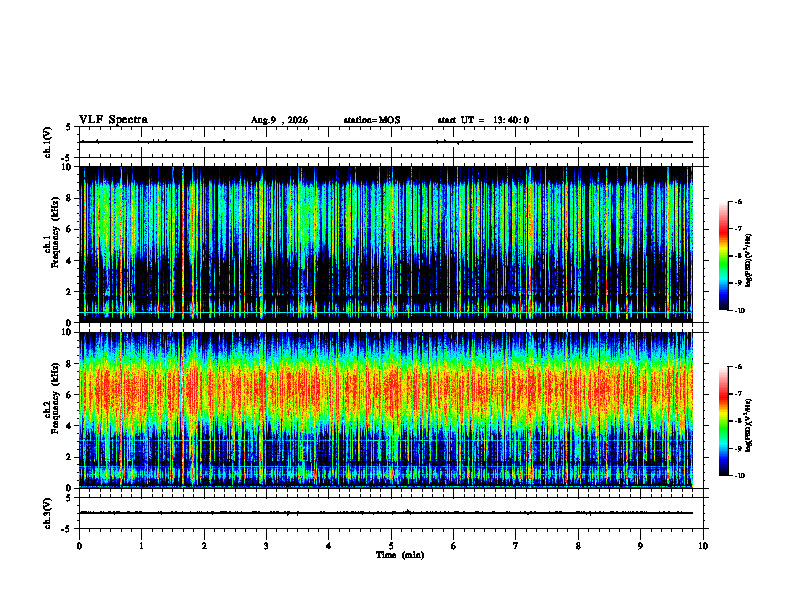This screenshot has width=792, height=612.
Task: Select the date text "Aug.9 , 2026"
Action: (x=279, y=120)
